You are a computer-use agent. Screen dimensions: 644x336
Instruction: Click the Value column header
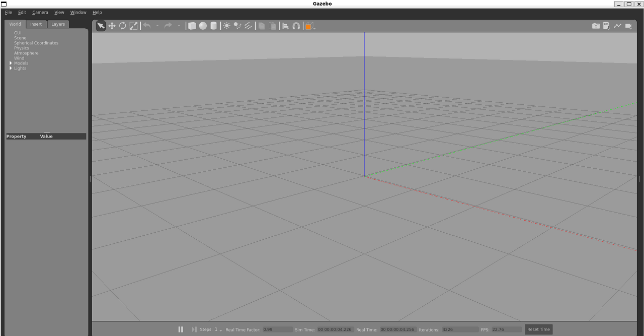pos(46,137)
